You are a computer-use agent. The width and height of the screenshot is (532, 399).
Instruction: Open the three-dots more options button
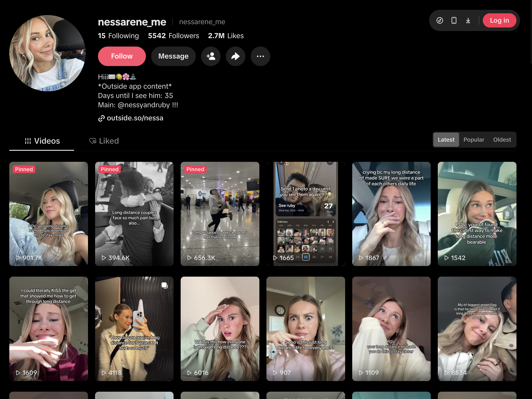pyautogui.click(x=260, y=56)
